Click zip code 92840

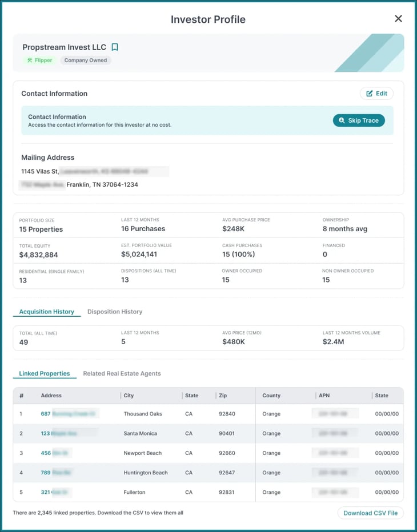coord(227,414)
